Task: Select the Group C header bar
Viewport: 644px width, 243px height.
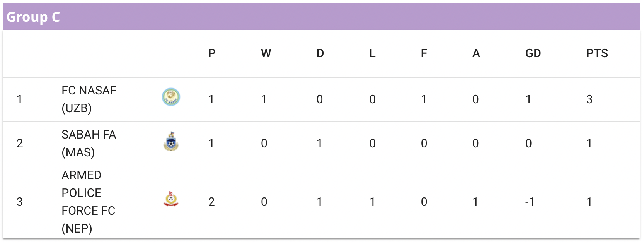Action: coord(321,17)
